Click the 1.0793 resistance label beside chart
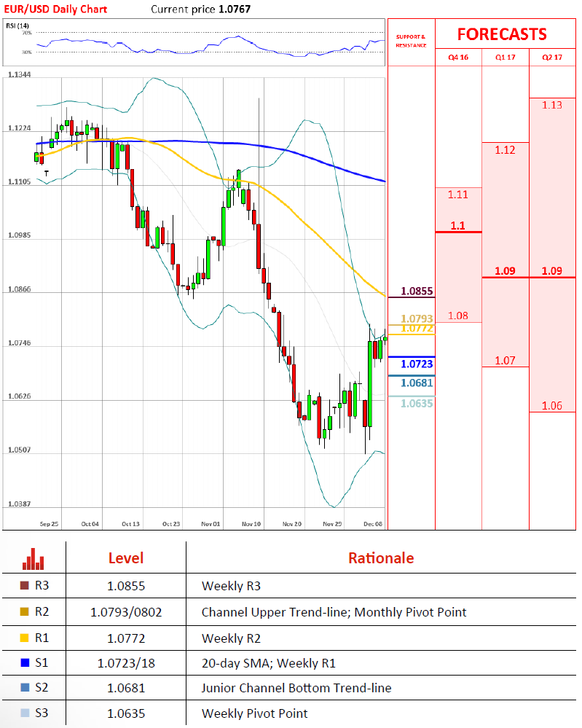Image resolution: width=582 pixels, height=728 pixels. point(417,318)
